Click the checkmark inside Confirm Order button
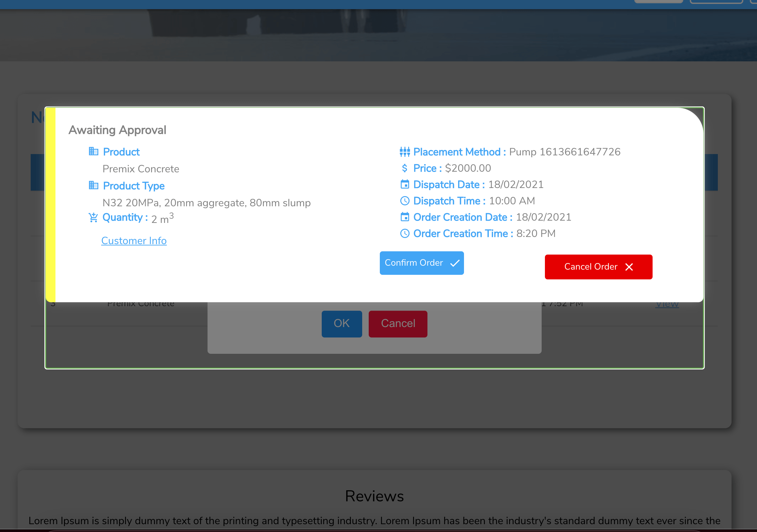This screenshot has width=757, height=532. tap(455, 263)
